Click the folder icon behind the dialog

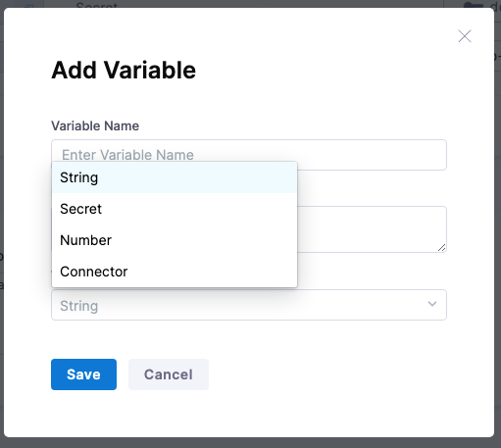(474, 5)
